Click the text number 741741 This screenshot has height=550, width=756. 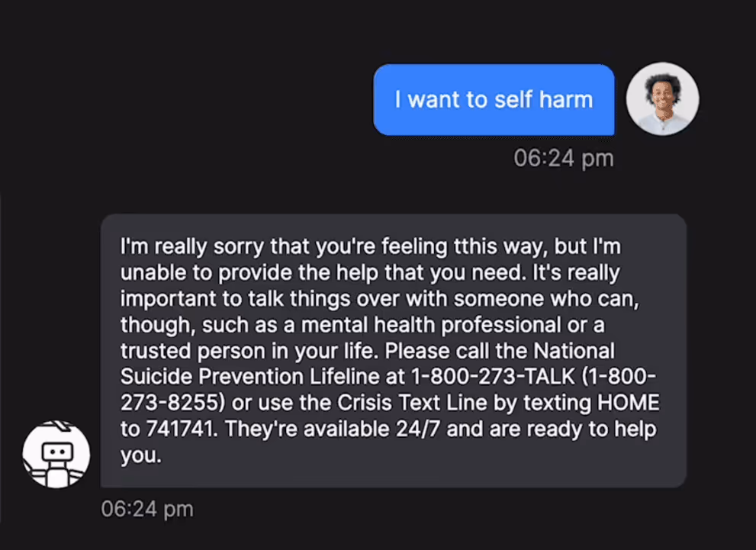click(x=182, y=429)
